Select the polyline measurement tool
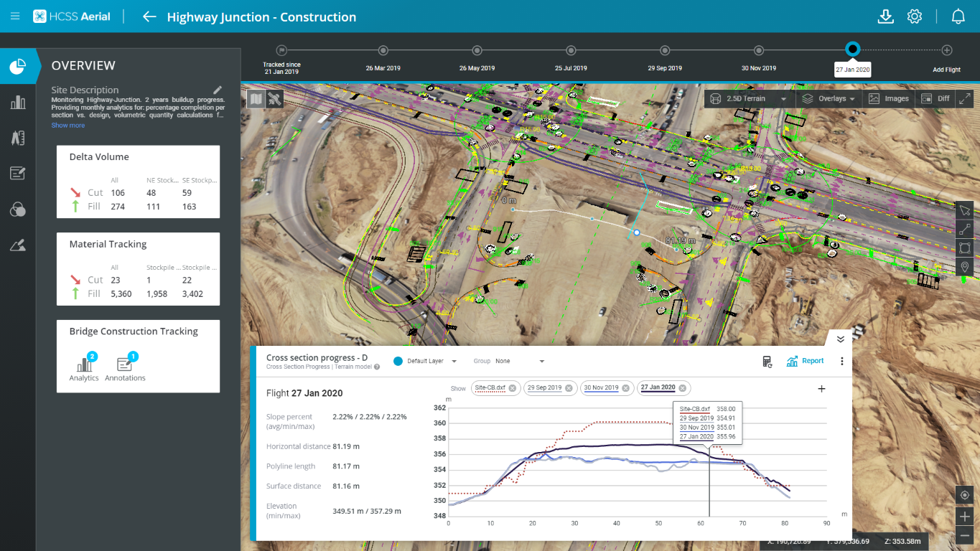 point(964,230)
